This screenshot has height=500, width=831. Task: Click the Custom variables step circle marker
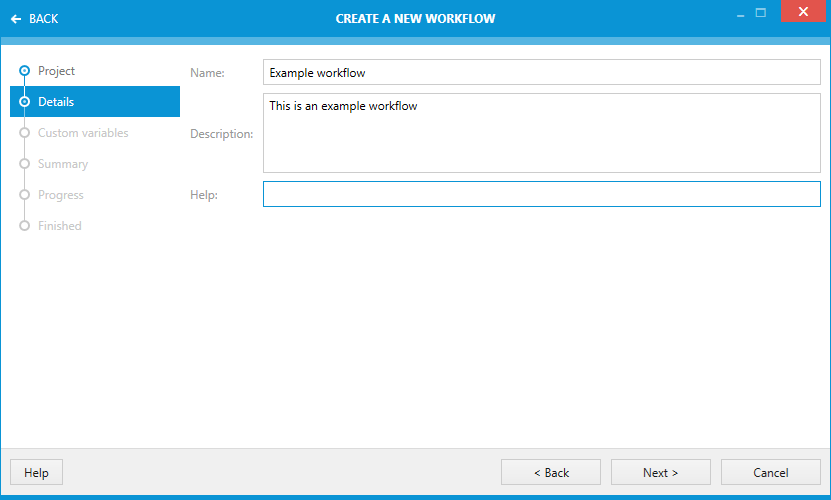click(24, 133)
